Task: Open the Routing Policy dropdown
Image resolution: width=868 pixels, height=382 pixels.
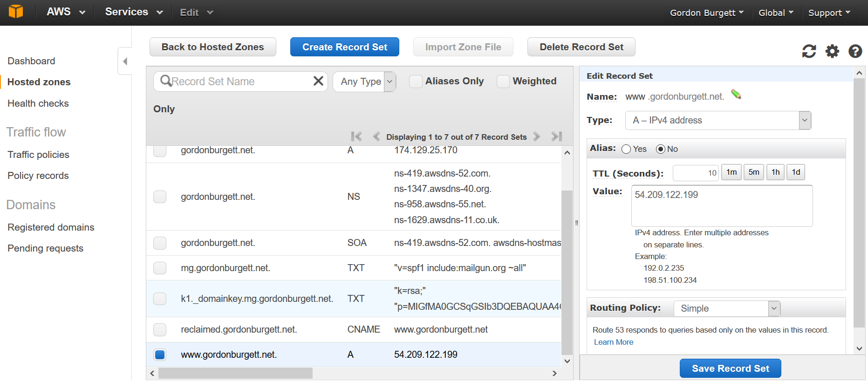Action: point(727,308)
